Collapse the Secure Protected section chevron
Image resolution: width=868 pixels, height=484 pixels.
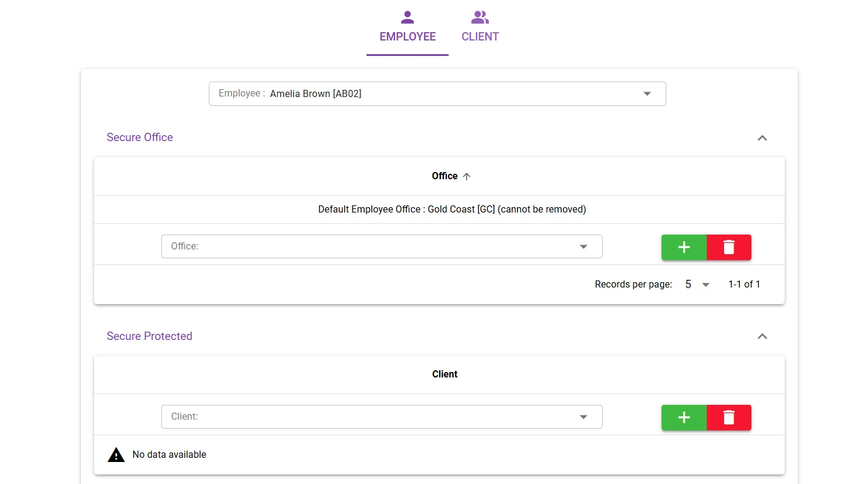click(x=762, y=336)
